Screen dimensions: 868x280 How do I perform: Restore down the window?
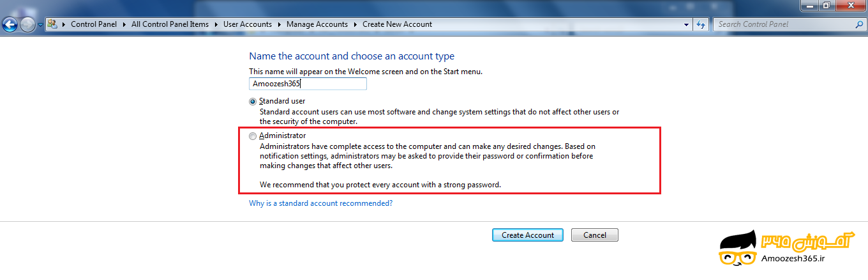pyautogui.click(x=826, y=5)
